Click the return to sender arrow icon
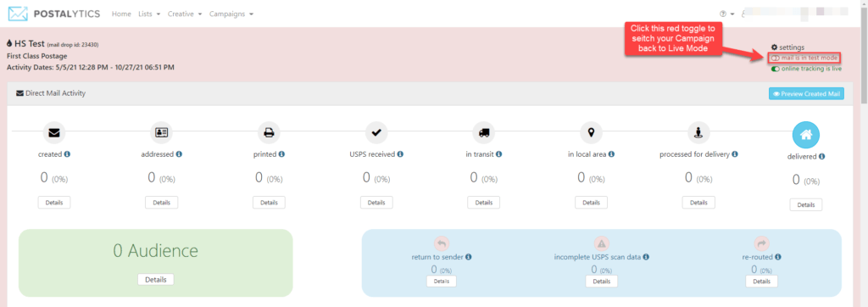Viewport: 868px width, 307px height. pos(441,243)
